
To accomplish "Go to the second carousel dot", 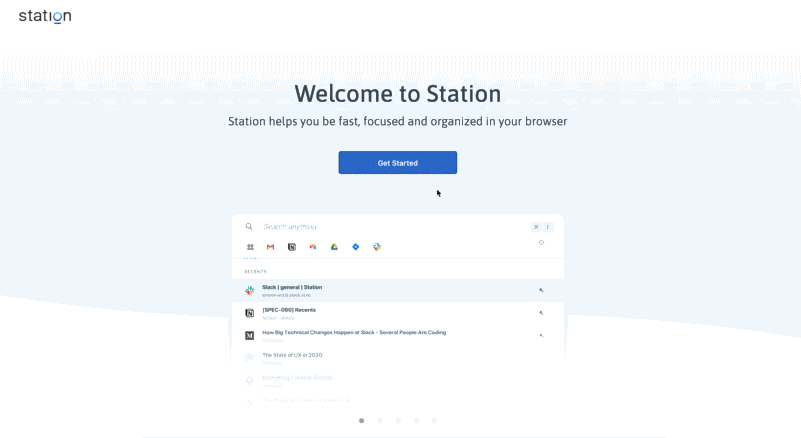I will click(x=380, y=421).
